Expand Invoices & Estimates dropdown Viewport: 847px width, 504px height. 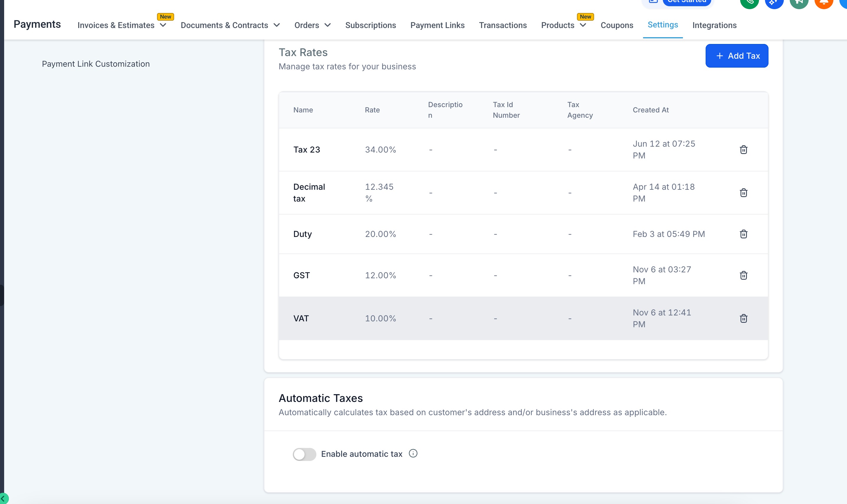click(x=122, y=25)
